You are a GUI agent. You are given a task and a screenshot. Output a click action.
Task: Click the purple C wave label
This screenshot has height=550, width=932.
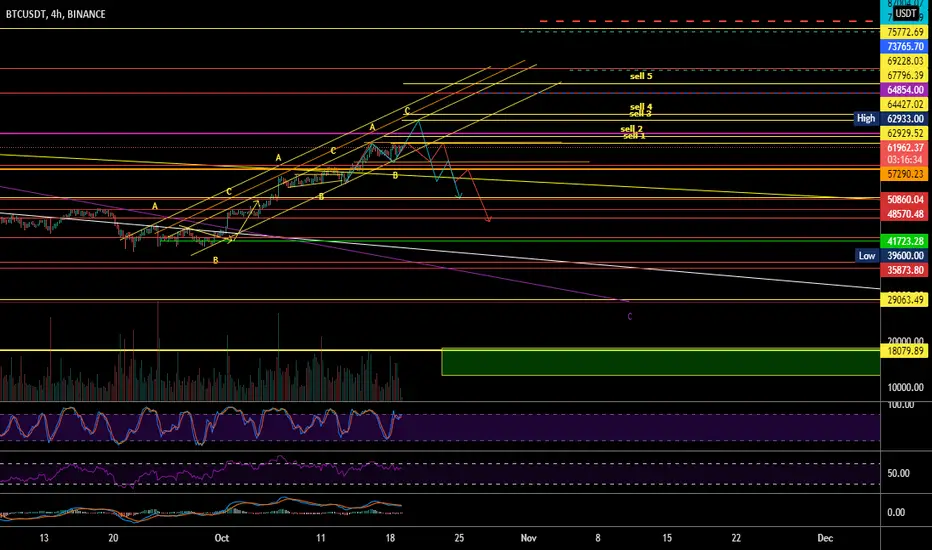[x=629, y=316]
